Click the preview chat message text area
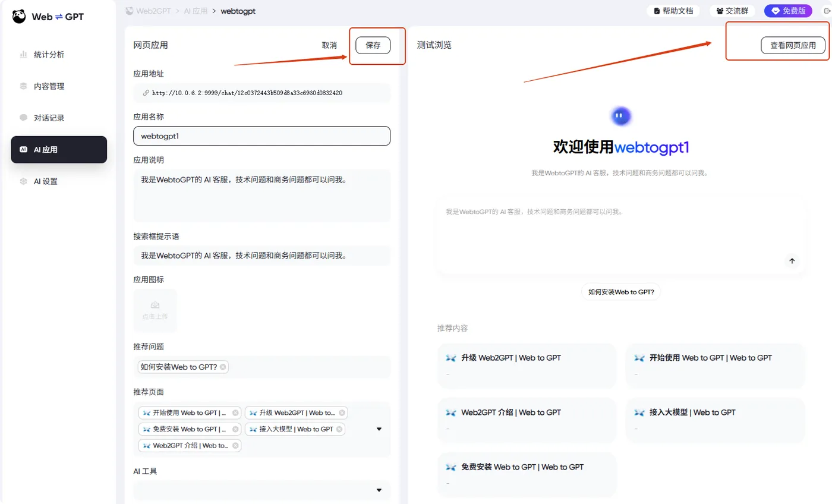 621,235
